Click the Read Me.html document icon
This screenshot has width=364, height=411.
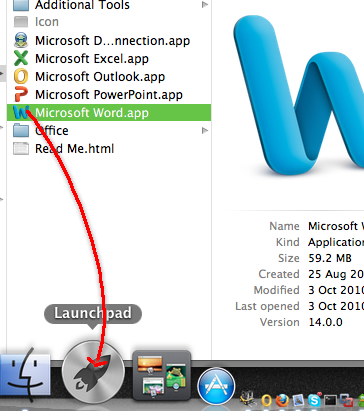[21, 149]
